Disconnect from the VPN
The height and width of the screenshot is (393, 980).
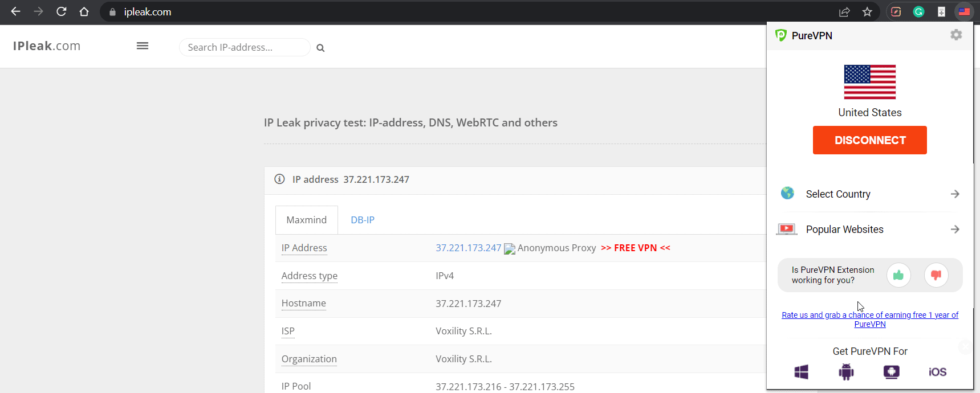(870, 140)
